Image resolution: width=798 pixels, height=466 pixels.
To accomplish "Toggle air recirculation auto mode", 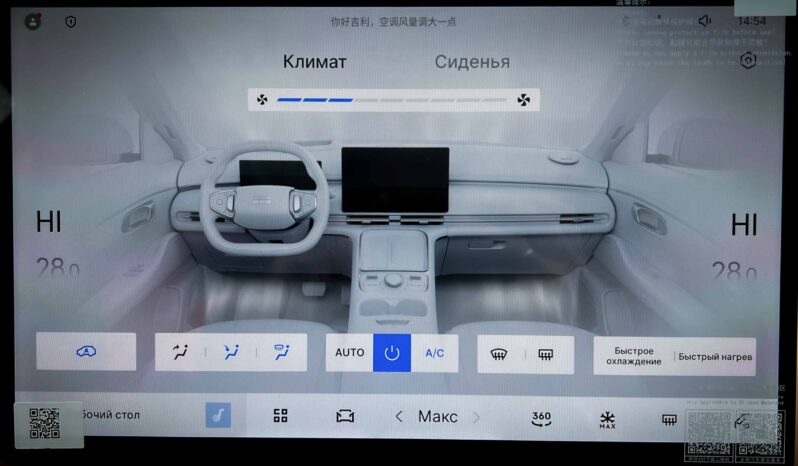I will tap(86, 352).
